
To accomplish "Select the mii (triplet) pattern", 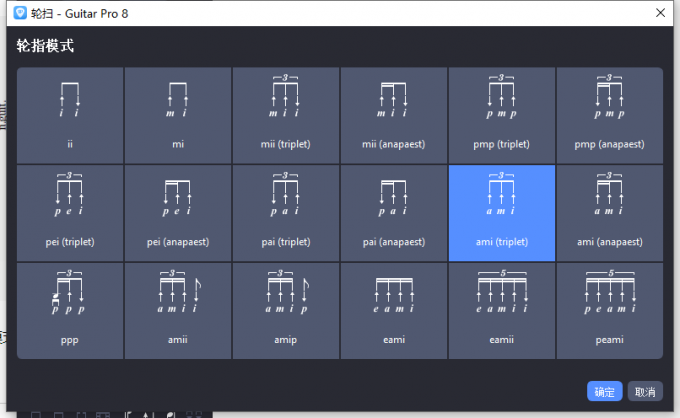I will click(x=286, y=115).
